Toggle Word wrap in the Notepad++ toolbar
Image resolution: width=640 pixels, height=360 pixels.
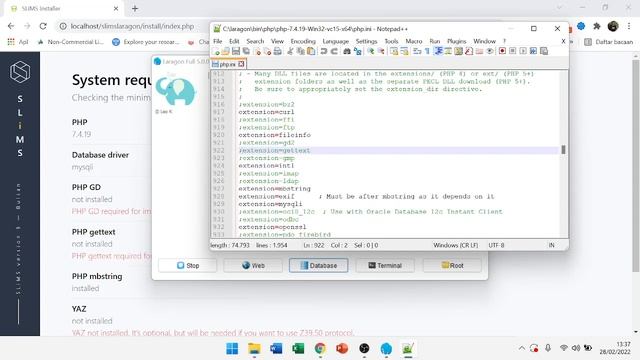click(417, 51)
